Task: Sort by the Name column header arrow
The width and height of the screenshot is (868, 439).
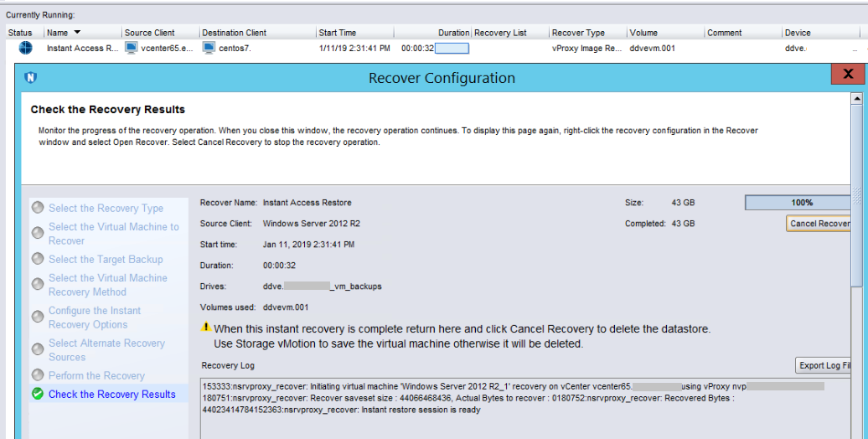Action: click(78, 33)
